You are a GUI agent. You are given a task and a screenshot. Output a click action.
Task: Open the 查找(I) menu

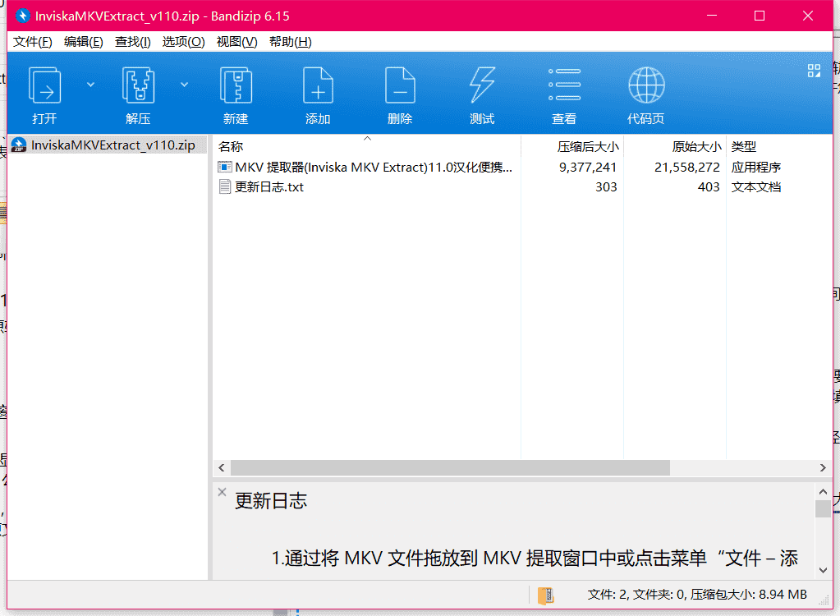(133, 42)
